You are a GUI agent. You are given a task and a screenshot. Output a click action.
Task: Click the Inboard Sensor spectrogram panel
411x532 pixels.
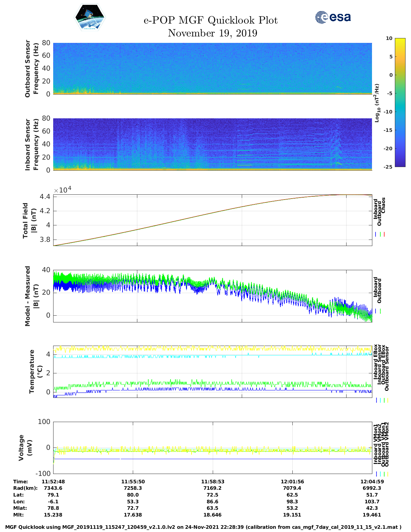click(x=212, y=144)
